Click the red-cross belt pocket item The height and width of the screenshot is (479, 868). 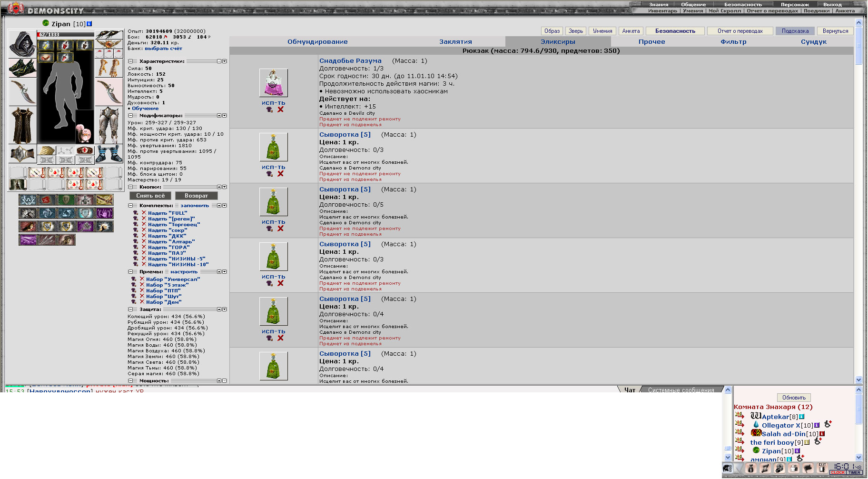point(84,150)
